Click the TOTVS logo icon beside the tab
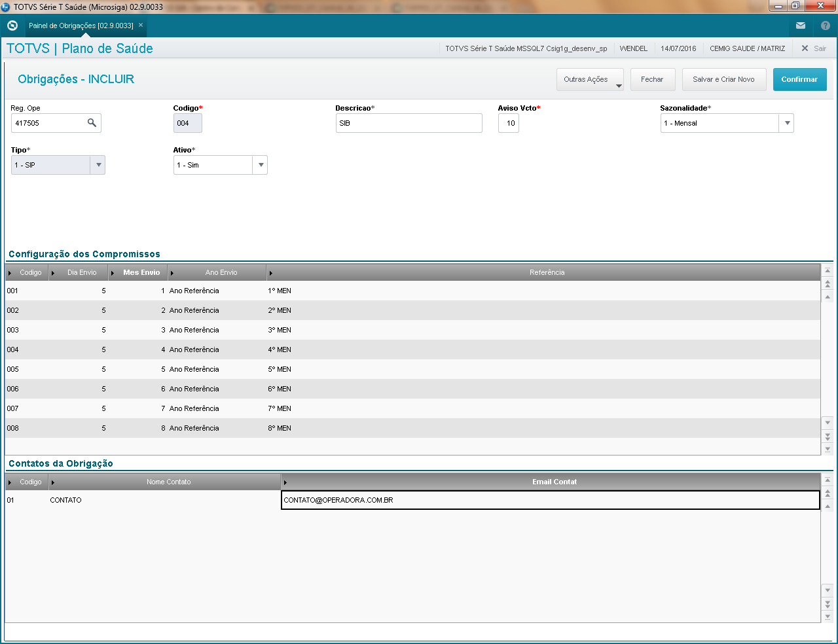The height and width of the screenshot is (644, 838). point(12,26)
